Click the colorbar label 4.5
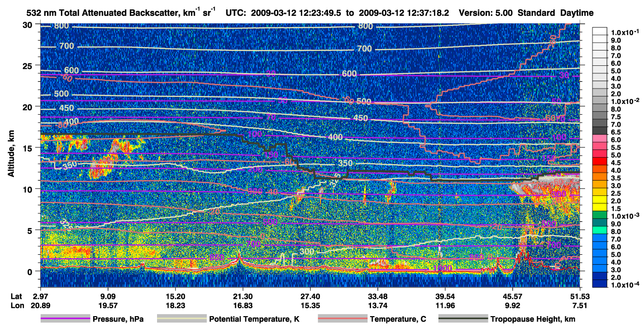Image resolution: width=644 pixels, height=330 pixels. point(616,163)
